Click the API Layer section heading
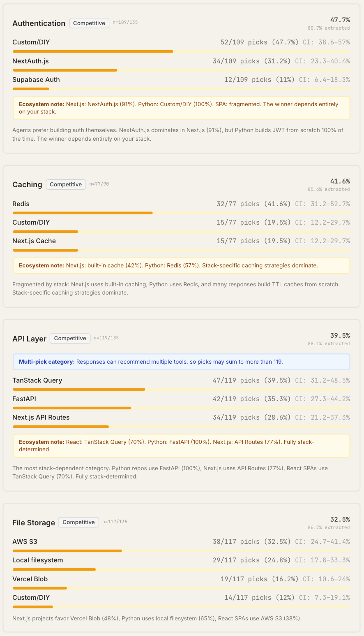Image resolution: width=364 pixels, height=636 pixels. [x=30, y=339]
